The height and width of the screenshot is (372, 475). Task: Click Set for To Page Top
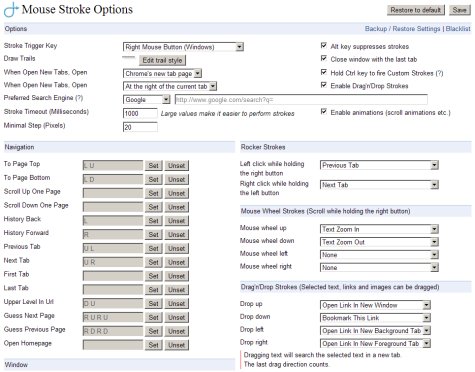click(x=154, y=166)
